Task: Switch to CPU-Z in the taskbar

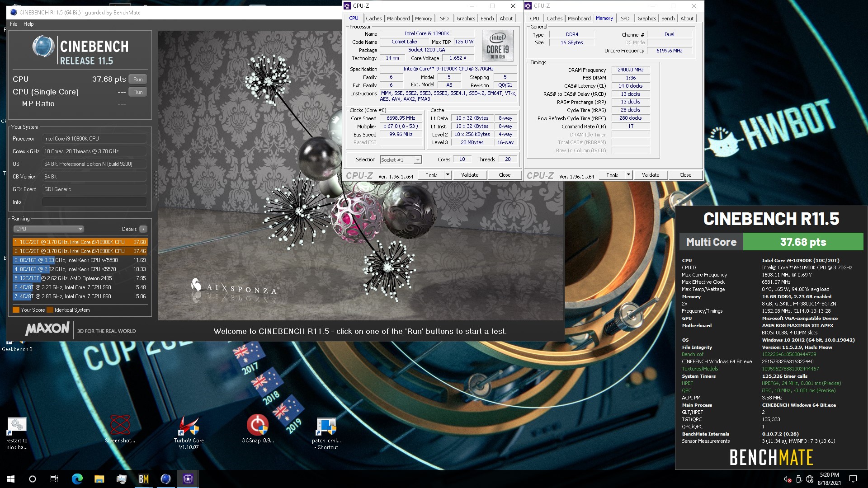Action: [x=188, y=479]
